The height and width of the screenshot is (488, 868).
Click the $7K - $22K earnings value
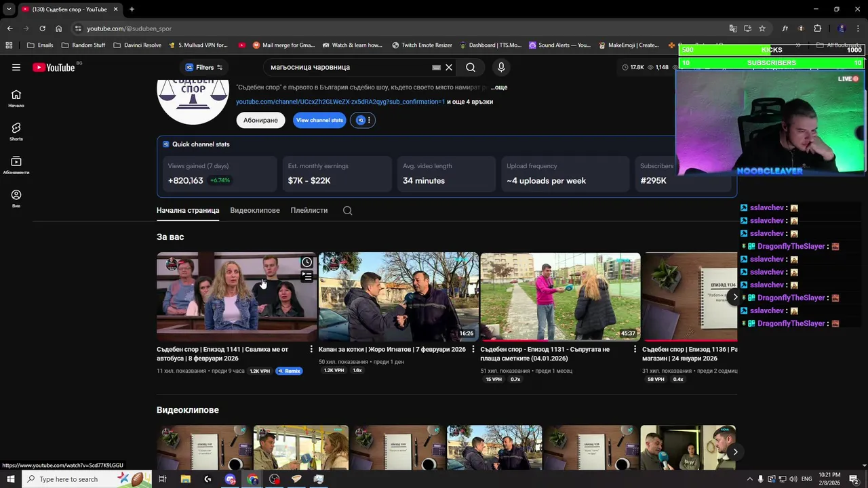pyautogui.click(x=309, y=180)
